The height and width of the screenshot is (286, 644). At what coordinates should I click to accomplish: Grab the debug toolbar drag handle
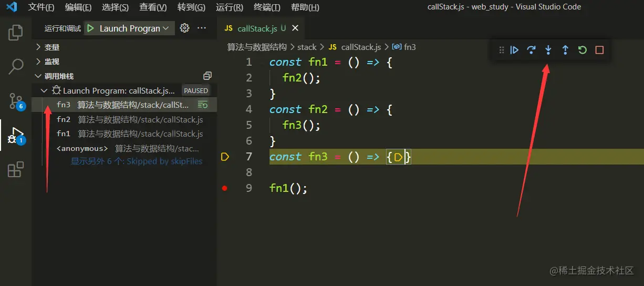(x=501, y=50)
